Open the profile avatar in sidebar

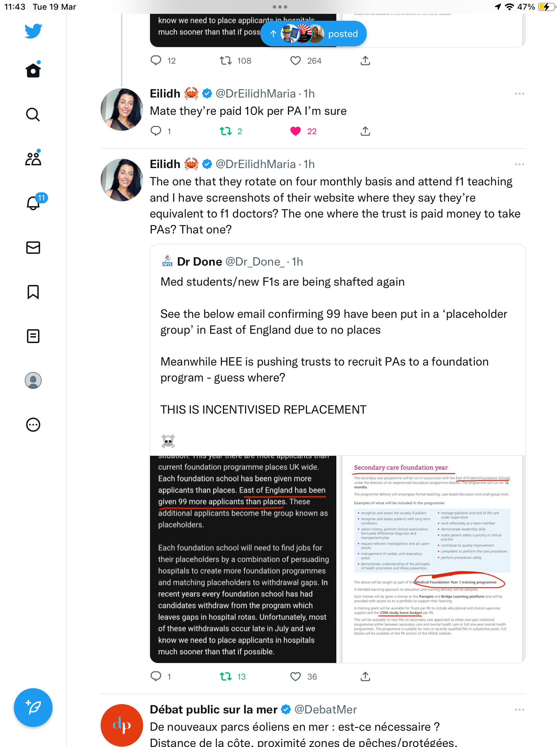[33, 380]
